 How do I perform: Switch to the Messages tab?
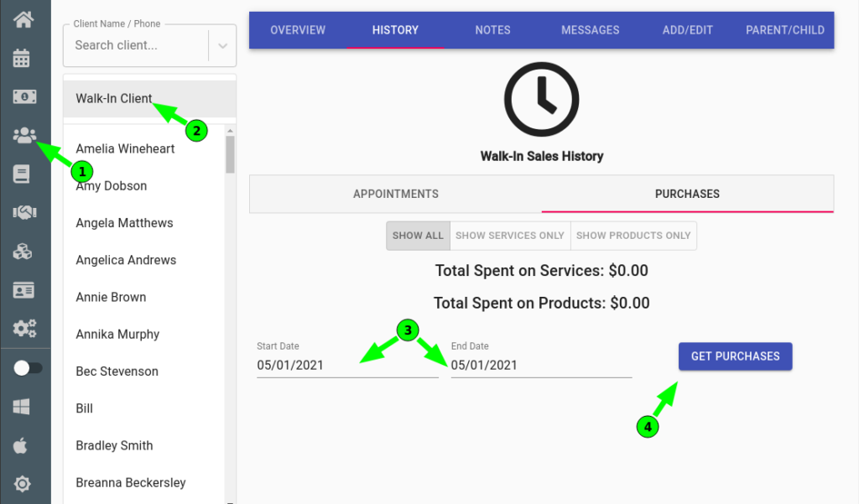click(590, 30)
